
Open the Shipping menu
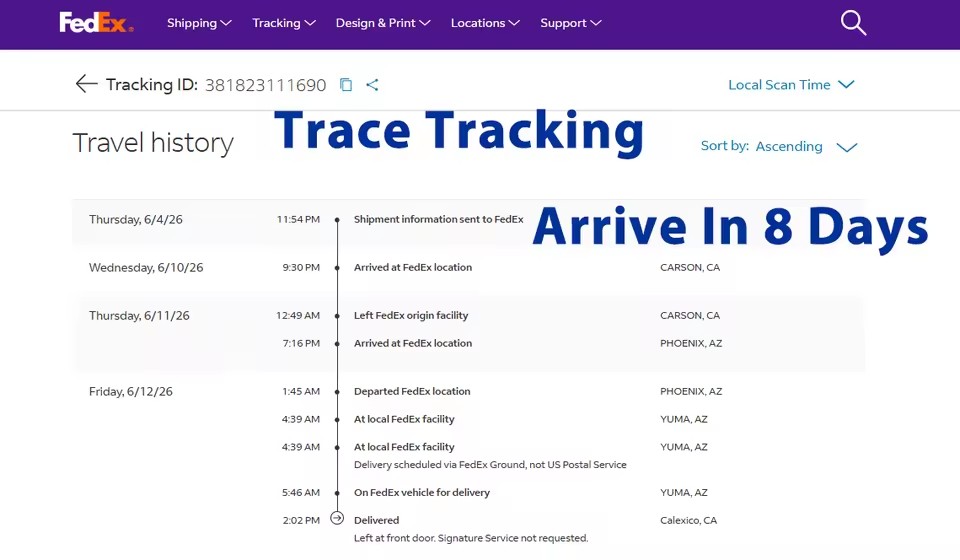[199, 23]
